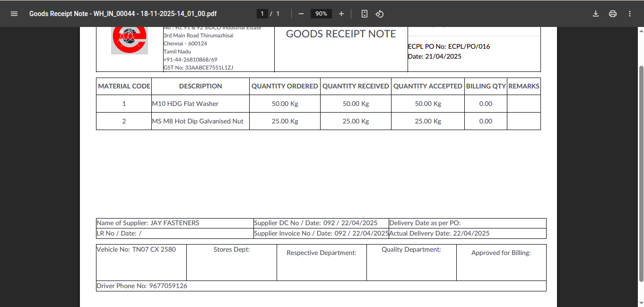Rotate the document counterclockwise
This screenshot has width=644, height=307.
tap(379, 14)
